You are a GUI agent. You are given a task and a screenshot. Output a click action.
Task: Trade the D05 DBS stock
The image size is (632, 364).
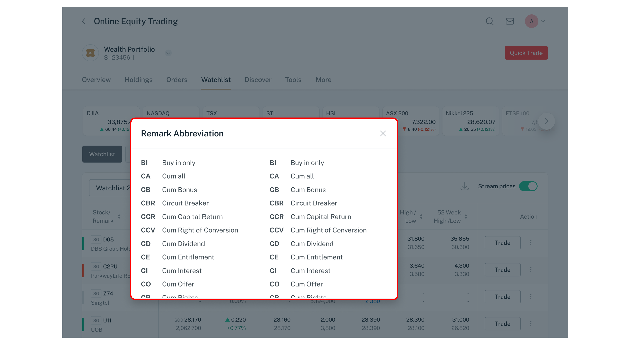click(x=503, y=243)
